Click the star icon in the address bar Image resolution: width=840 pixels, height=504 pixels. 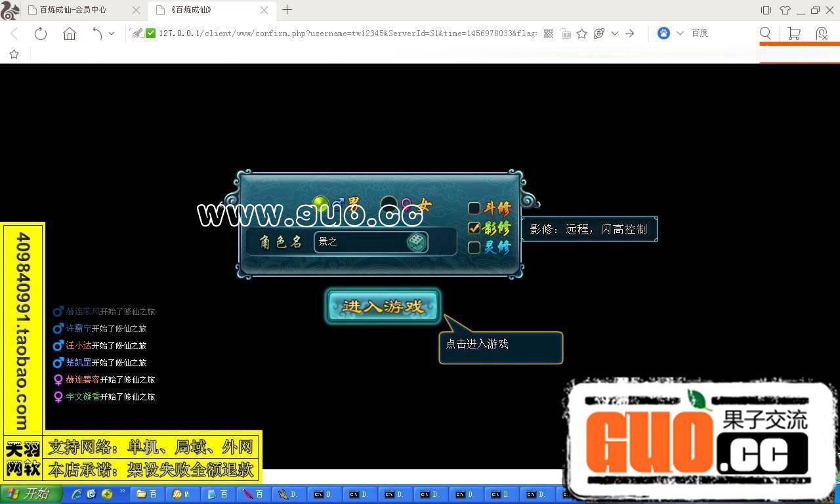[581, 33]
